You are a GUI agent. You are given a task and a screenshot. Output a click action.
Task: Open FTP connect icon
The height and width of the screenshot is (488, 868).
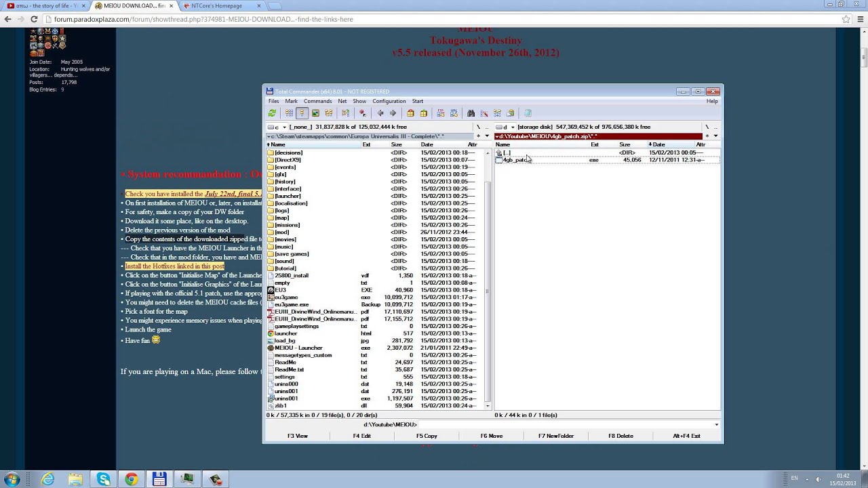(x=441, y=113)
